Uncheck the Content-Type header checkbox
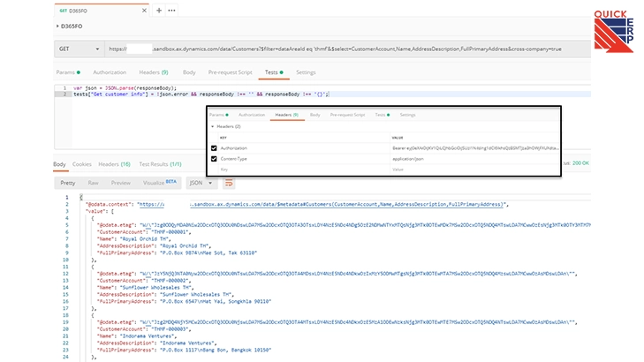The width and height of the screenshot is (644, 362). point(214,159)
